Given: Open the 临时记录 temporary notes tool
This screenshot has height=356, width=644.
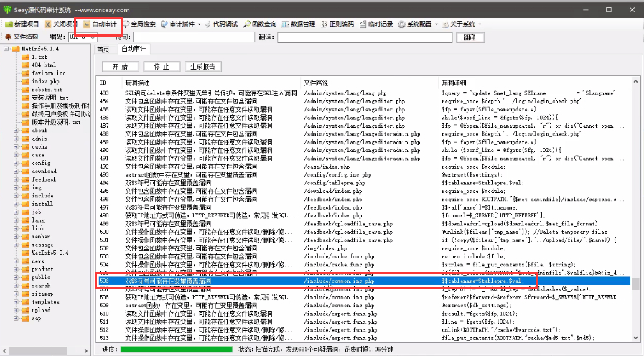Looking at the screenshot, I should tap(375, 24).
